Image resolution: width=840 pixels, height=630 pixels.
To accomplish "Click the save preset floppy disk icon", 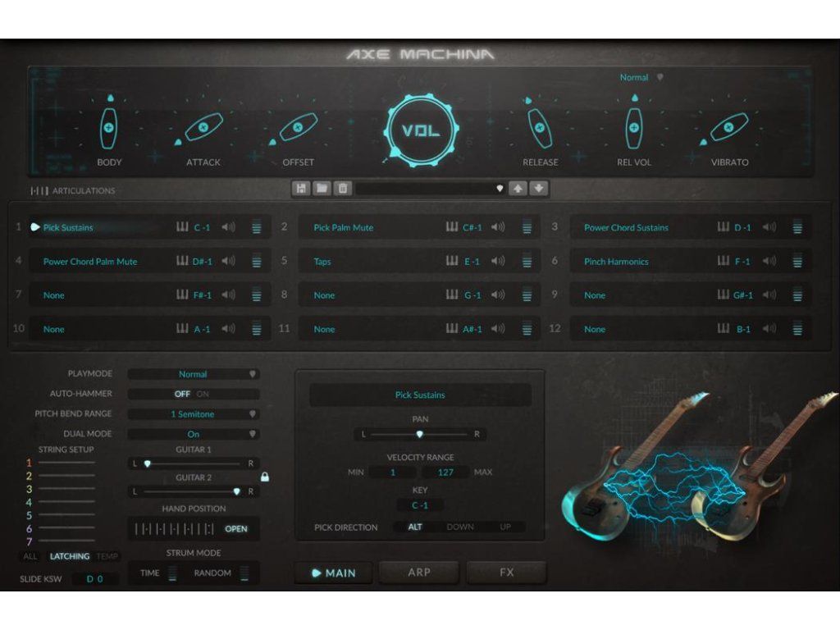I will 301,189.
